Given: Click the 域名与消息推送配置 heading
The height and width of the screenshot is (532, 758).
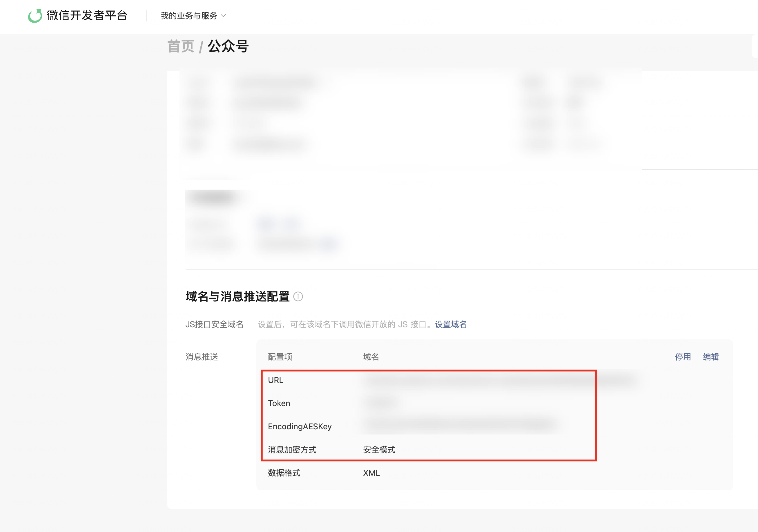Looking at the screenshot, I should click(237, 296).
